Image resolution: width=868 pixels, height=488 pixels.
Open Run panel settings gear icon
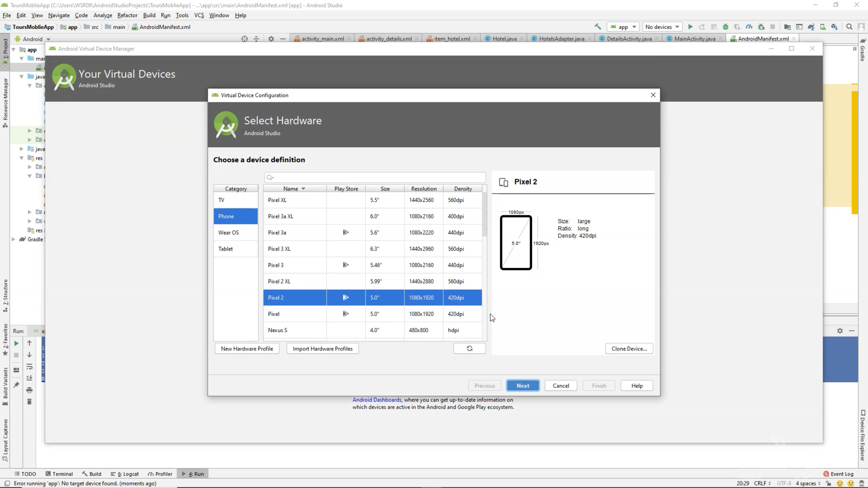tap(840, 331)
